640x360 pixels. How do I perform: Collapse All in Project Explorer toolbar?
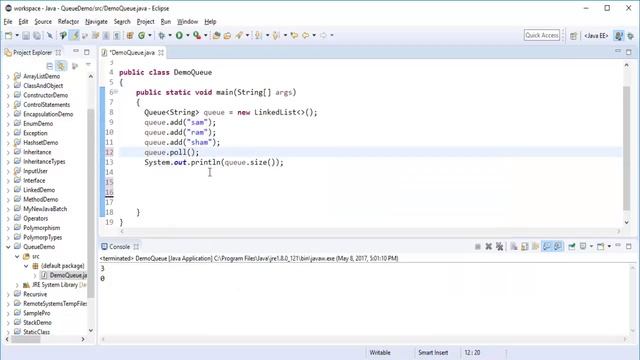pos(50,65)
